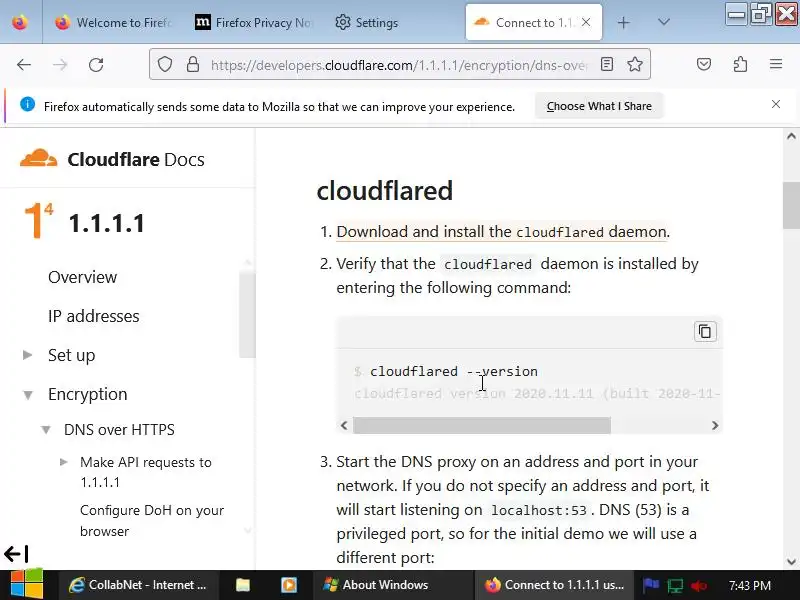
Task: Follow Download and install cloudflared daemon link
Action: (x=502, y=232)
